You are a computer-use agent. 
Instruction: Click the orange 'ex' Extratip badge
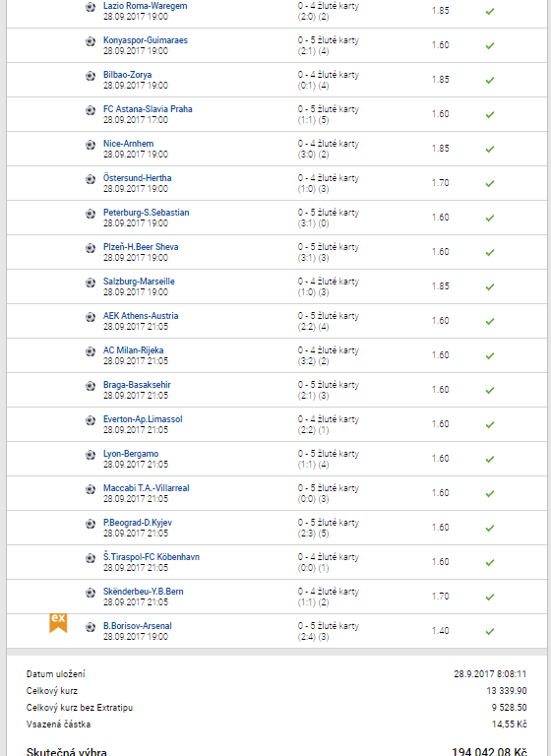pyautogui.click(x=58, y=623)
